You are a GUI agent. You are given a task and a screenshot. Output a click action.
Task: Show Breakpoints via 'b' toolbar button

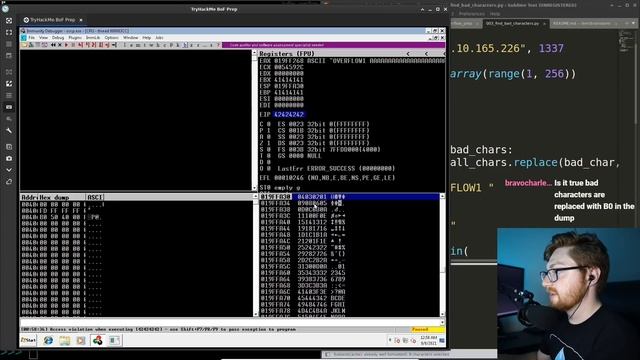coord(184,45)
